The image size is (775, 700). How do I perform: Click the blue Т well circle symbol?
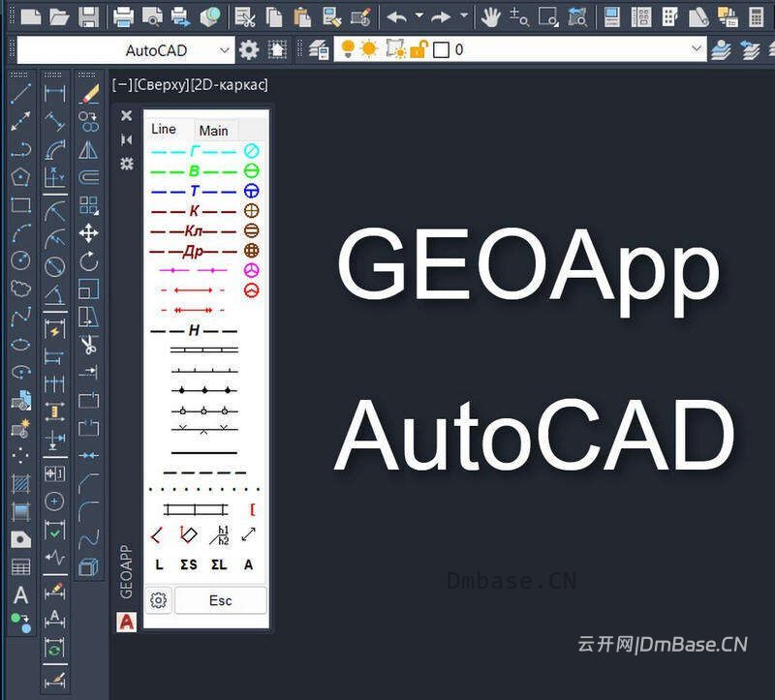(x=252, y=191)
